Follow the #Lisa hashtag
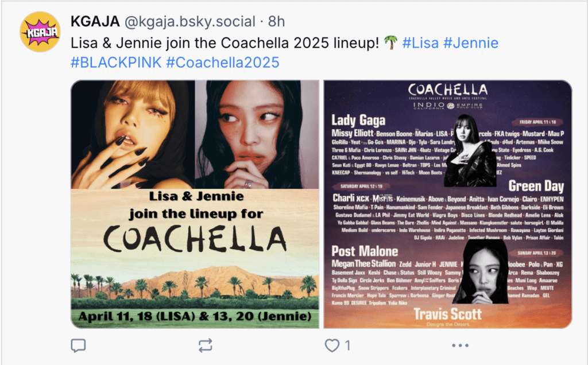The height and width of the screenshot is (365, 588). pyautogui.click(x=420, y=42)
